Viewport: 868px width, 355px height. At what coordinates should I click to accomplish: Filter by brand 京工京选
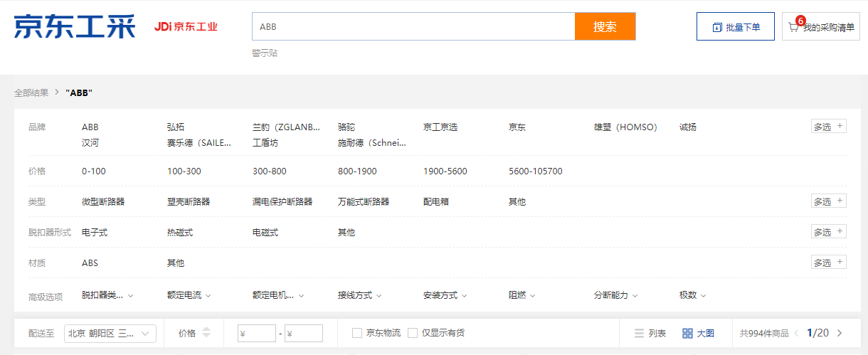pyautogui.click(x=440, y=127)
